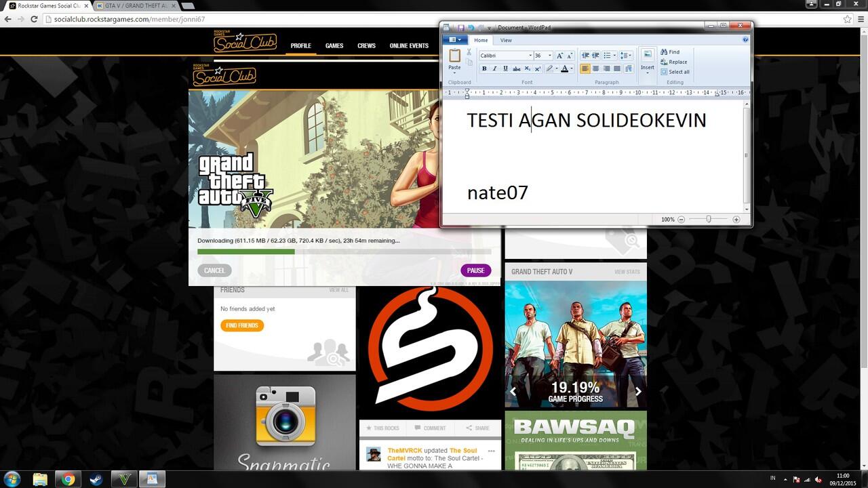Click the WordPad zoom slider handle

click(709, 220)
